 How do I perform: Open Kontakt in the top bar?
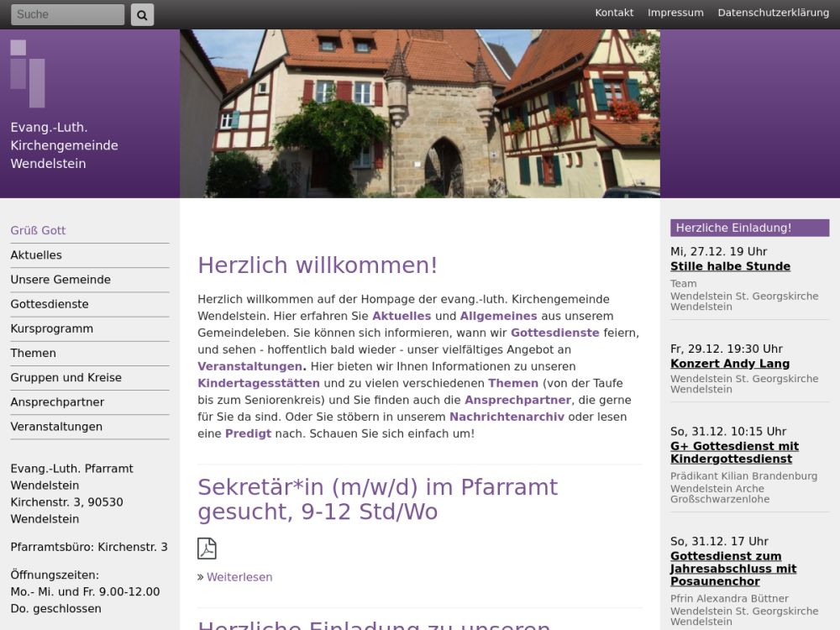pyautogui.click(x=614, y=13)
